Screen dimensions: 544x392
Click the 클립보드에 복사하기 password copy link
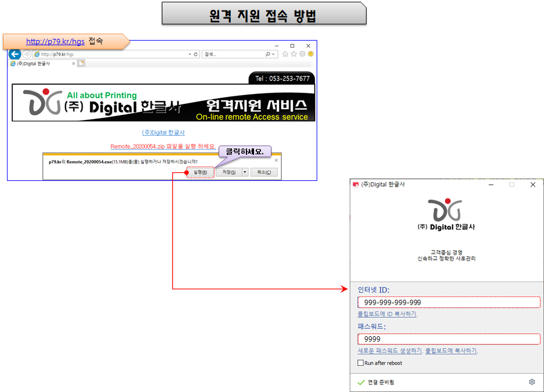[x=451, y=351]
